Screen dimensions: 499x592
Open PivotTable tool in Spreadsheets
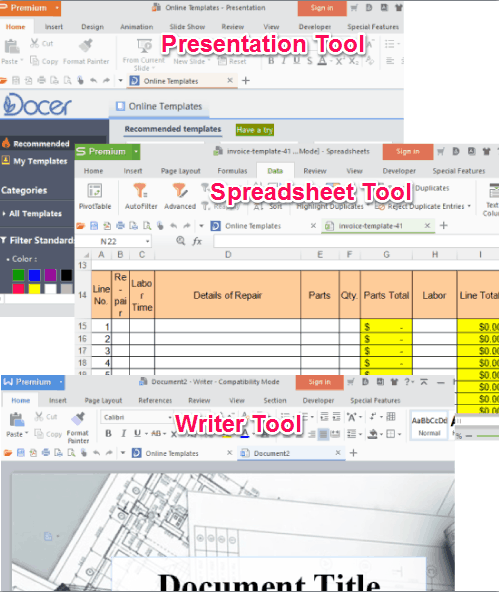pos(95,196)
